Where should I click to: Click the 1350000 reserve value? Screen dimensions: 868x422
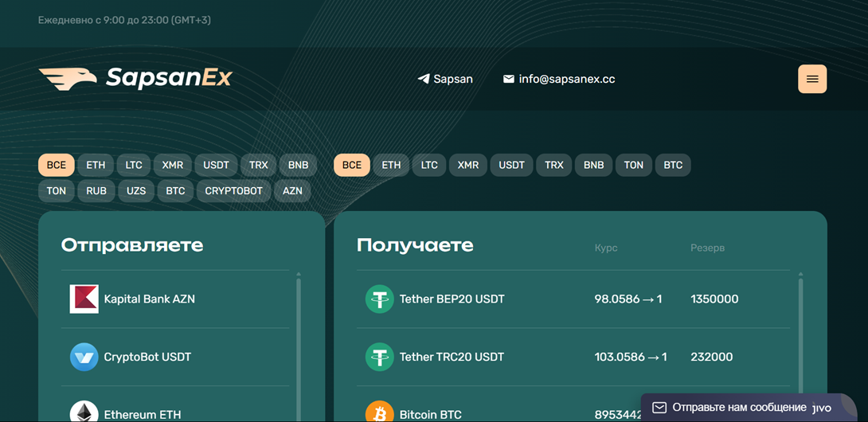pyautogui.click(x=714, y=299)
